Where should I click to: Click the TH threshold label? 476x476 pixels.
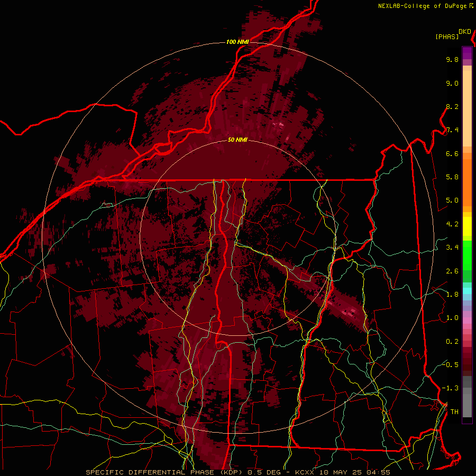454,412
